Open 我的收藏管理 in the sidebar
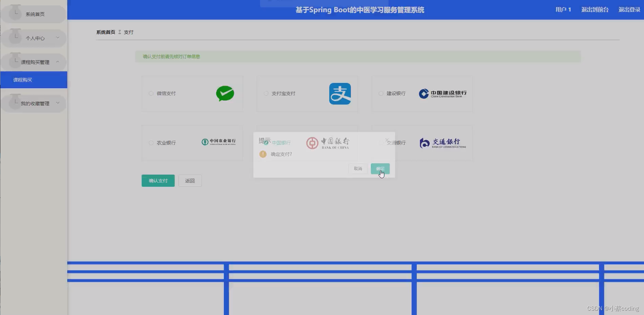Viewport: 644px width, 315px height. point(33,104)
